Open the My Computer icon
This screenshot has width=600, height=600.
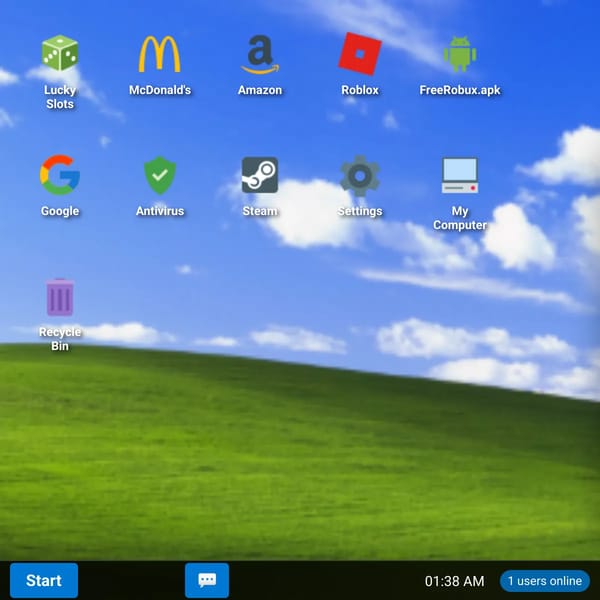460,175
